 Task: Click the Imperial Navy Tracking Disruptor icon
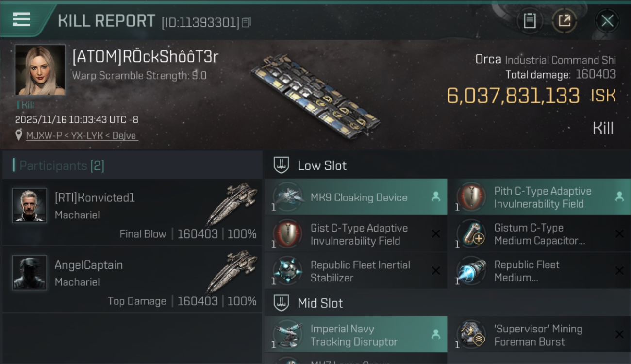(288, 335)
